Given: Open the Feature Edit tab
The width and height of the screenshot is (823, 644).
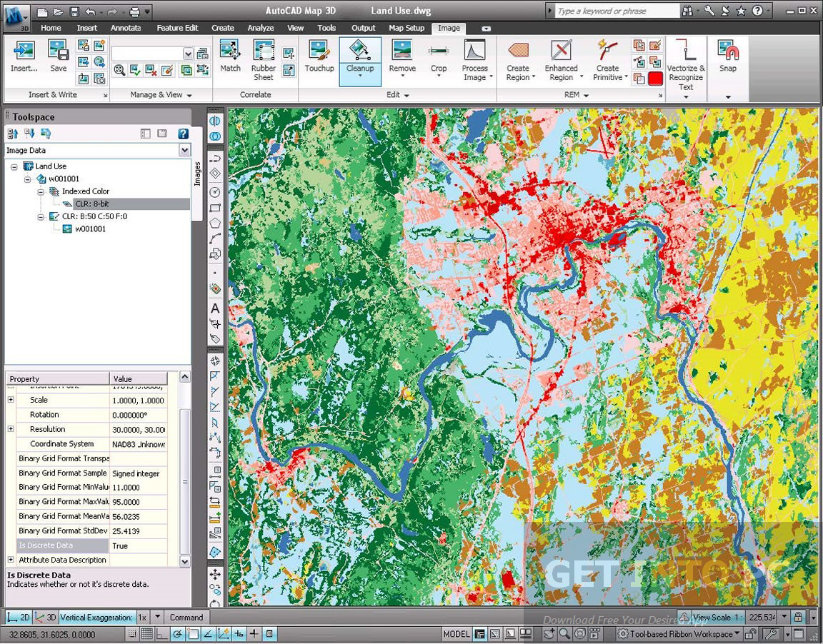Looking at the screenshot, I should [177, 28].
